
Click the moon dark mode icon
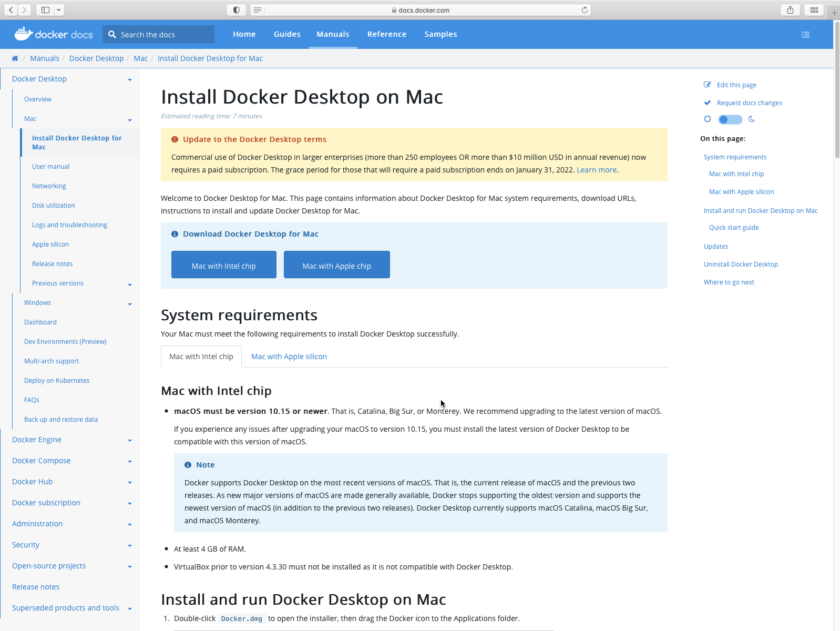[x=752, y=119]
